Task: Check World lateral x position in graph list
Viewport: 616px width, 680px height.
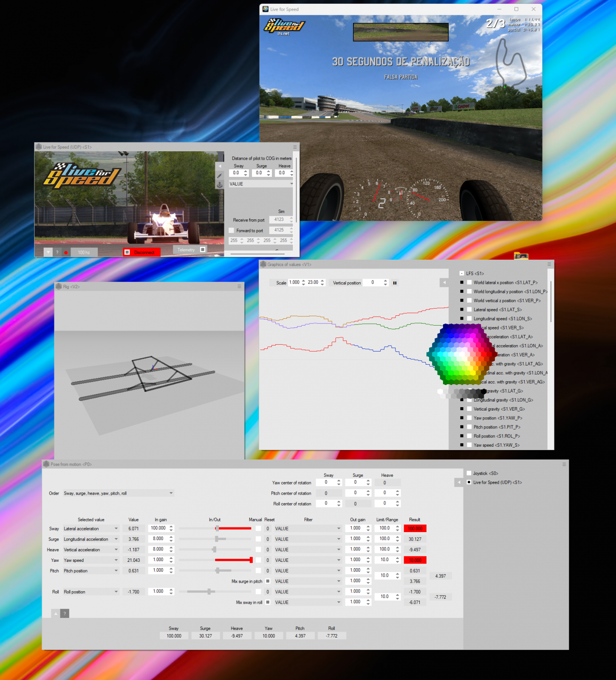Action: click(x=469, y=282)
